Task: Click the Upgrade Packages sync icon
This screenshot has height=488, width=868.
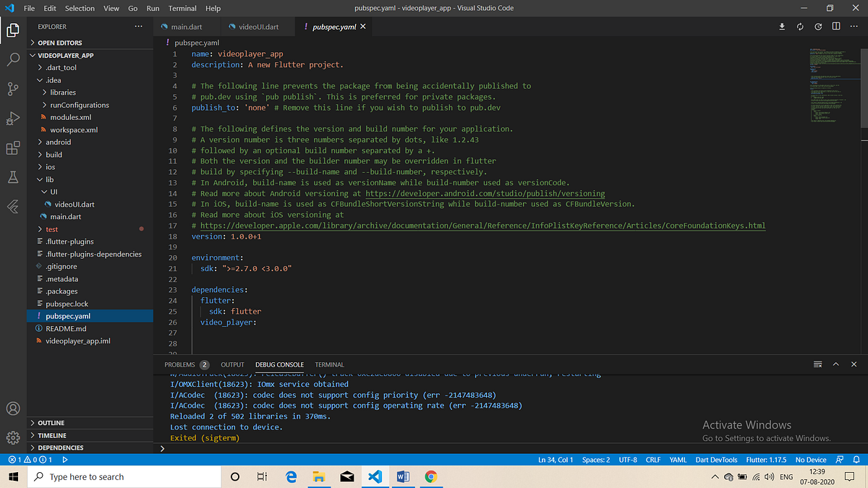Action: 800,27
